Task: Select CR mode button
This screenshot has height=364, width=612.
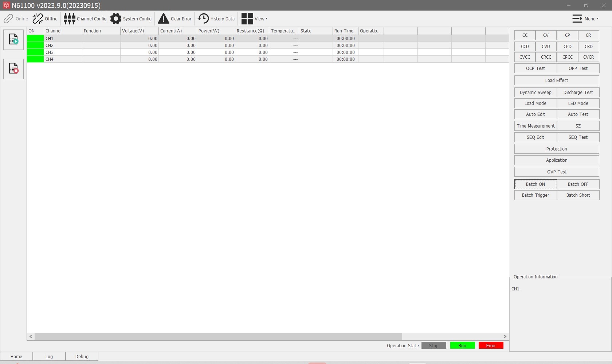Action: coord(589,35)
